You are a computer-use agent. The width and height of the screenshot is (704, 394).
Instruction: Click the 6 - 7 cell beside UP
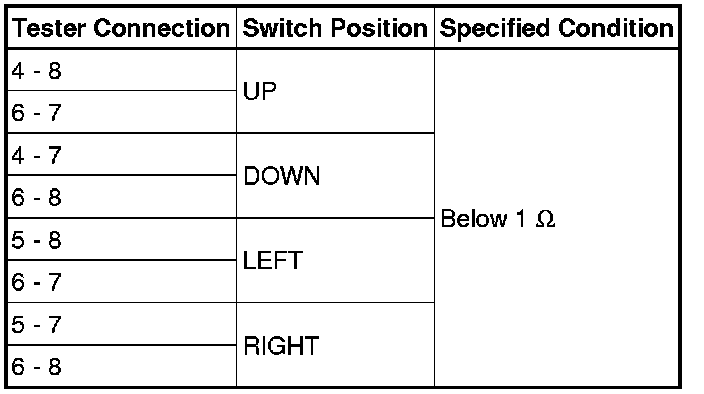click(122, 112)
